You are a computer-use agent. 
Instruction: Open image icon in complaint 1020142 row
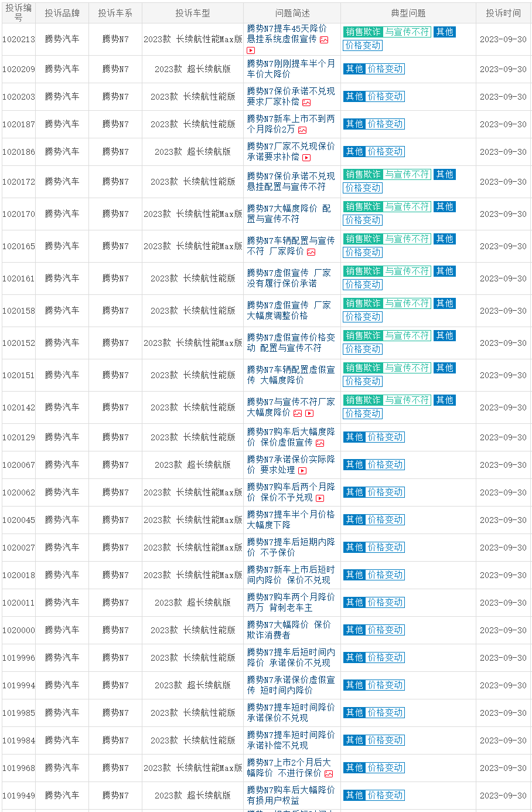click(x=298, y=413)
